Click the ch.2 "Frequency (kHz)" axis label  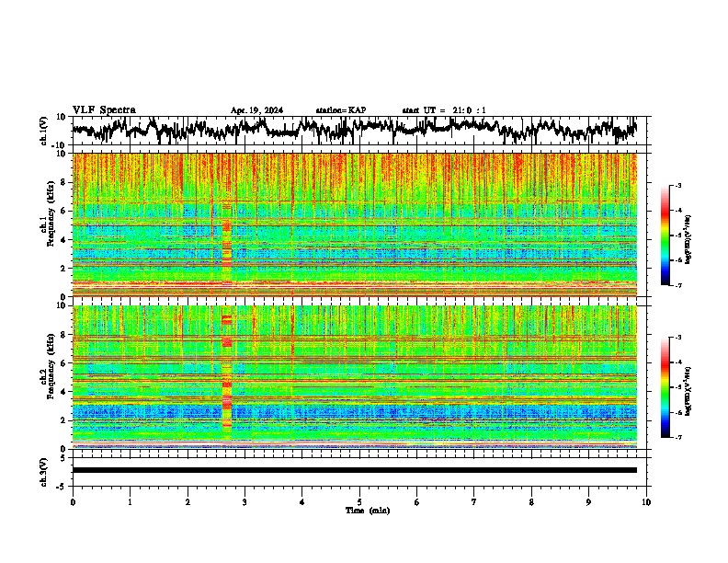tap(51, 366)
